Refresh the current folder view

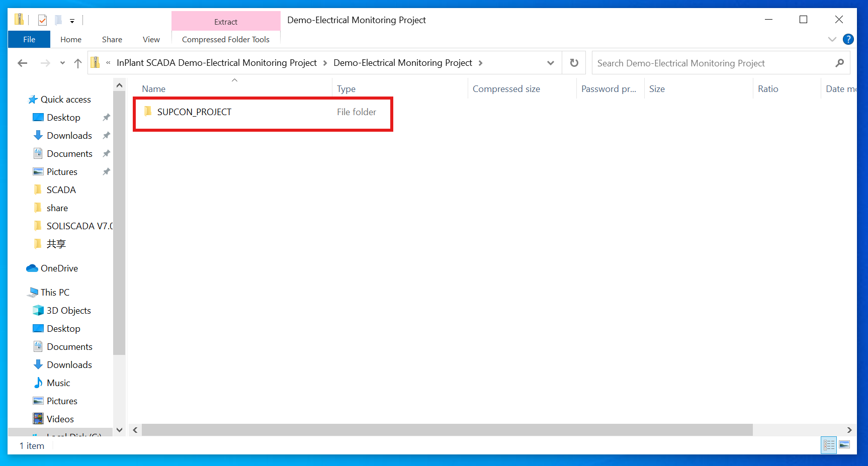(x=574, y=63)
